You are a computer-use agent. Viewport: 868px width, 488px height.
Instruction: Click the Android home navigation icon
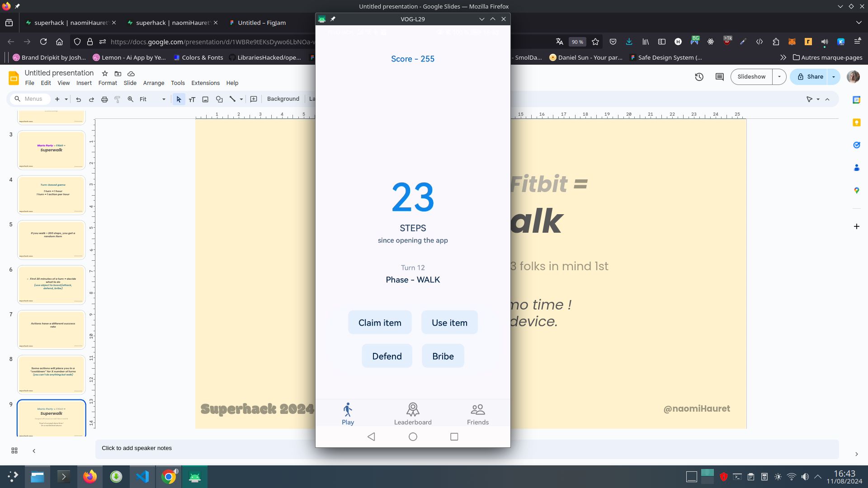(x=413, y=437)
